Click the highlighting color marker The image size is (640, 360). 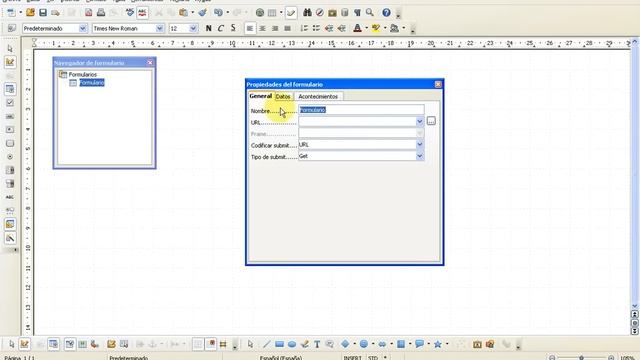pyautogui.click(x=376, y=28)
